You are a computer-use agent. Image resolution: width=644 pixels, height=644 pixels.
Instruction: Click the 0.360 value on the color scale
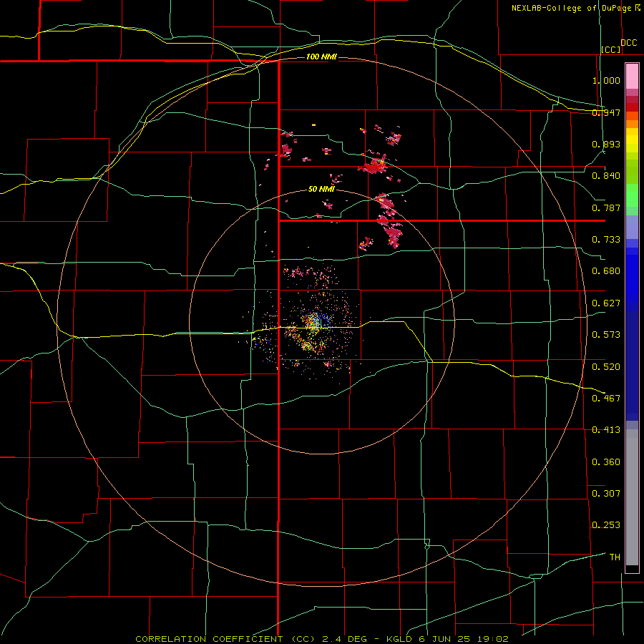click(x=606, y=462)
